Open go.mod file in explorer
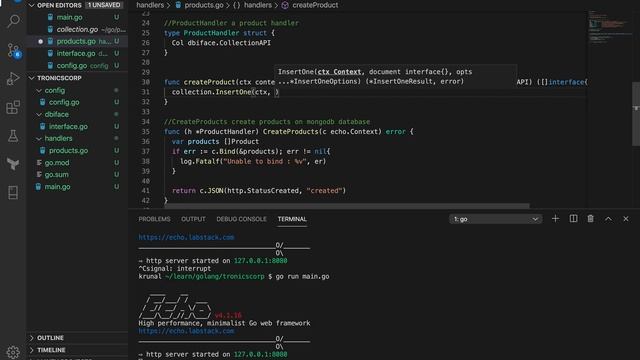Screen dimensions: 640x360 pos(57,162)
